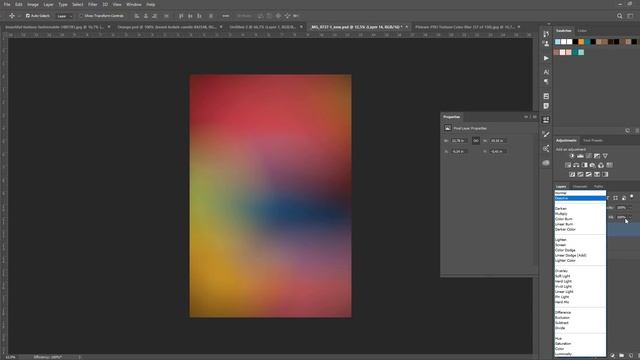
Task: Close the active MG document tab
Action: [x=407, y=27]
